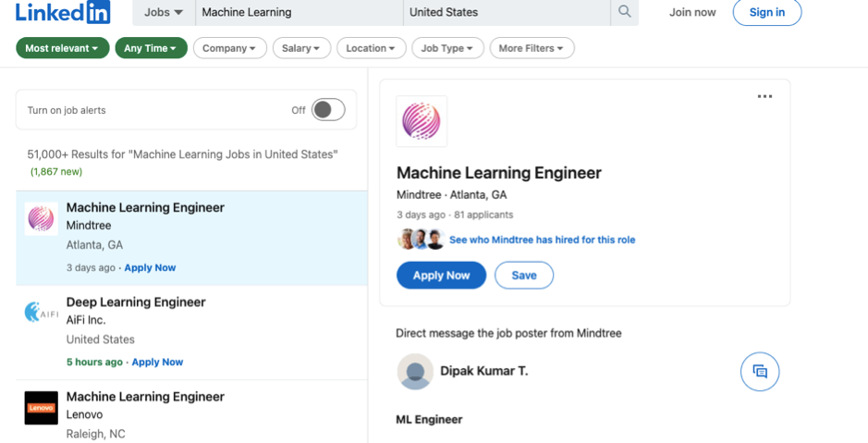This screenshot has width=868, height=443.
Task: Expand the Company filter dropdown
Action: pyautogui.click(x=230, y=48)
